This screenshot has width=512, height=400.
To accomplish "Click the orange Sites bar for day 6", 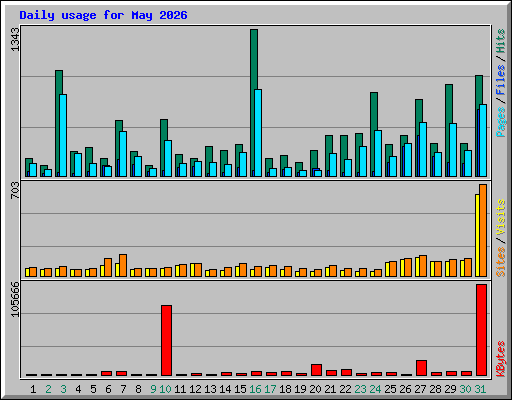I will 108,267.
